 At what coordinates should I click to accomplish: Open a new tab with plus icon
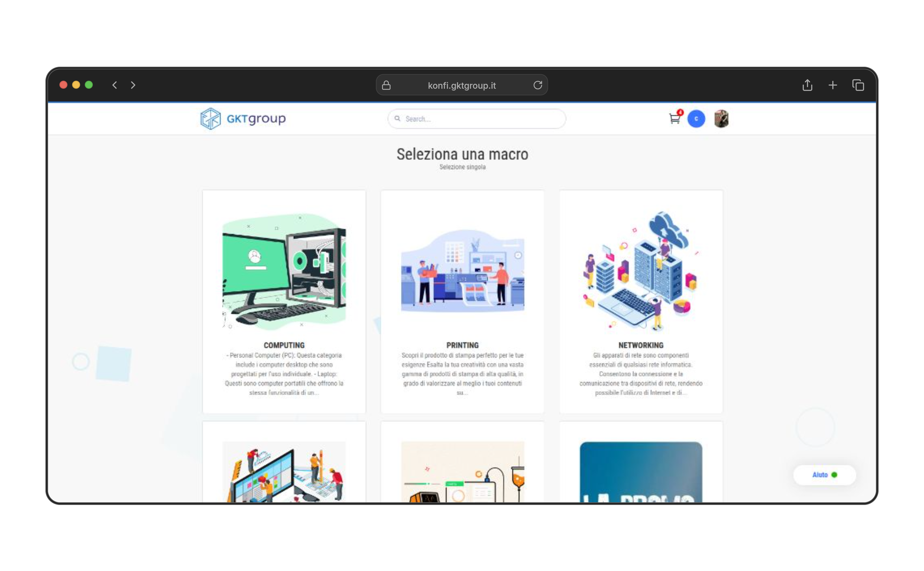pyautogui.click(x=833, y=85)
